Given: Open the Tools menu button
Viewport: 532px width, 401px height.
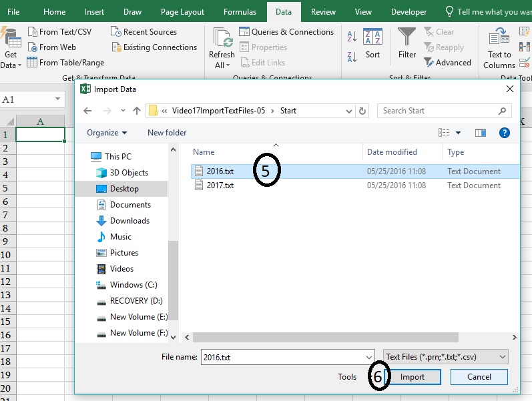Looking at the screenshot, I should (347, 377).
